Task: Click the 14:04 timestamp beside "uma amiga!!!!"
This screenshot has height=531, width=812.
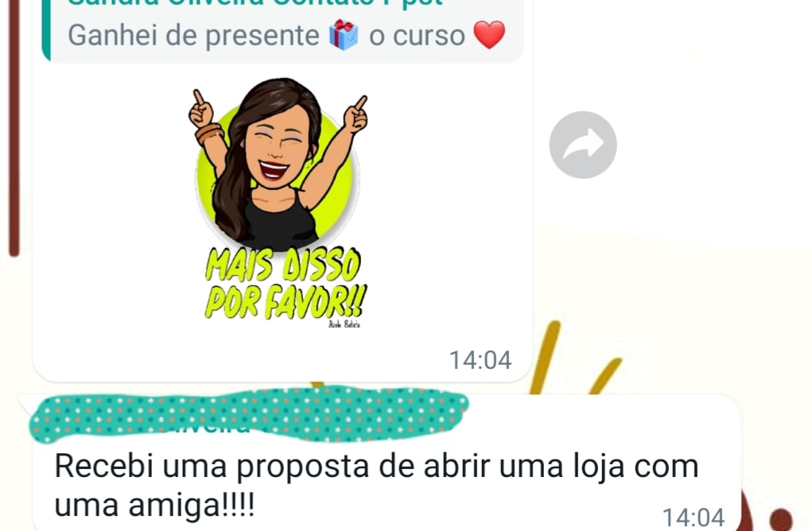Action: pyautogui.click(x=694, y=517)
